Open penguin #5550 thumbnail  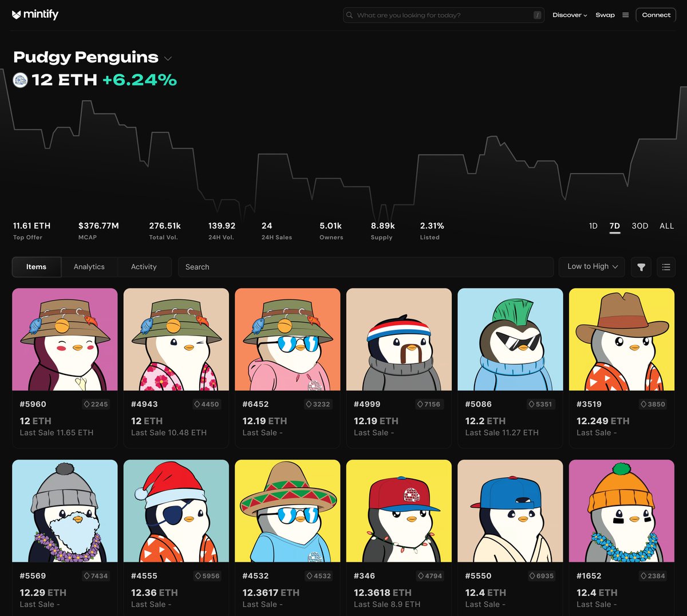click(511, 511)
